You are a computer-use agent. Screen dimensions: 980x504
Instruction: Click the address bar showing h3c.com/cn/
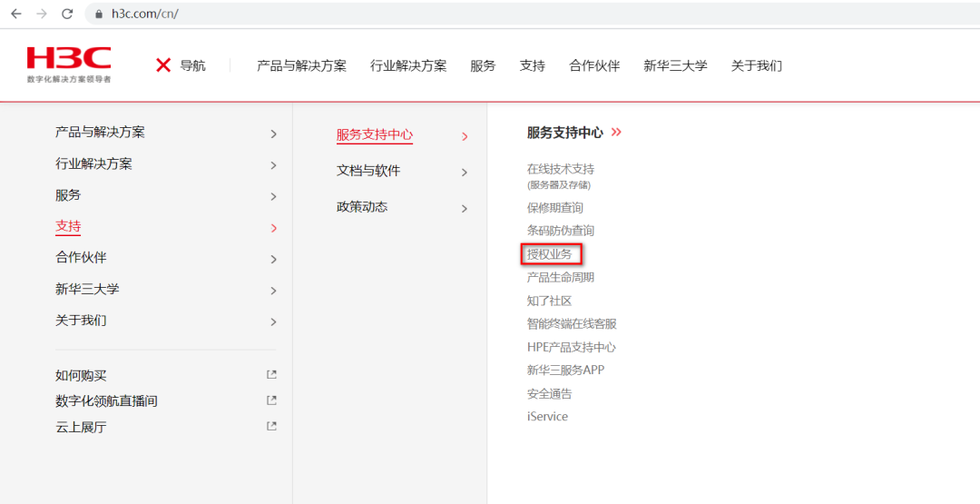tap(531, 14)
